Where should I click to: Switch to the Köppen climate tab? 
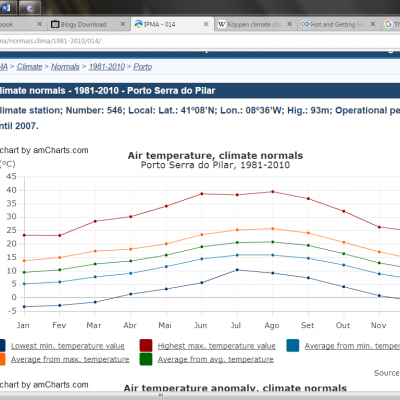[x=255, y=24]
